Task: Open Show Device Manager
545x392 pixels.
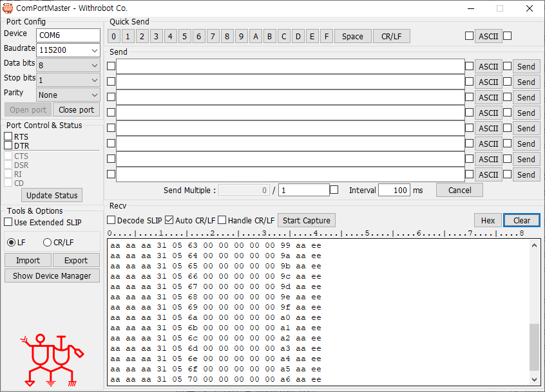Action: coord(52,276)
